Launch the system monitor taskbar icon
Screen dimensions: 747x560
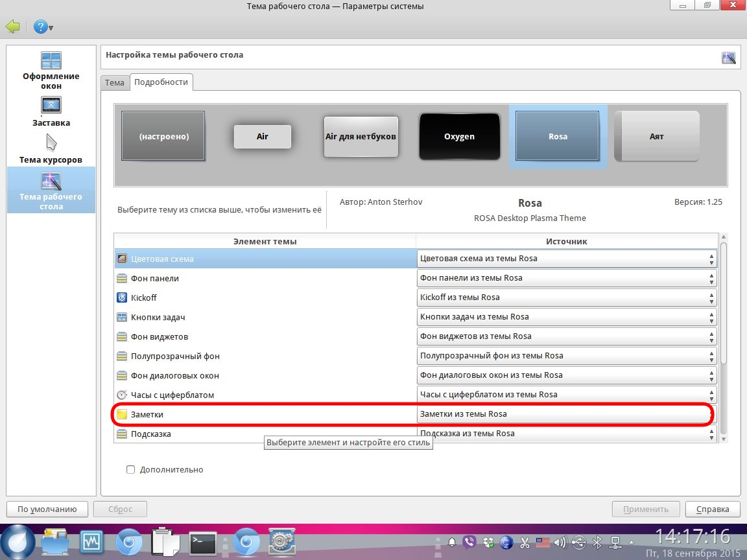pyautogui.click(x=91, y=541)
